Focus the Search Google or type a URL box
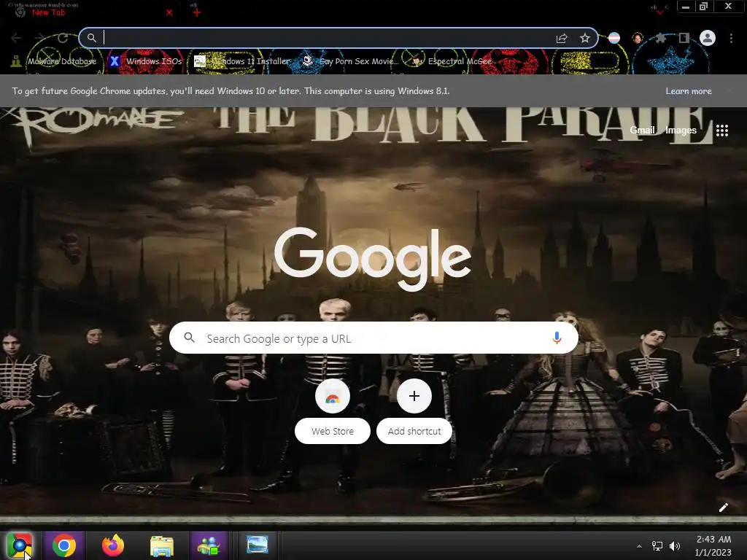 coord(374,338)
